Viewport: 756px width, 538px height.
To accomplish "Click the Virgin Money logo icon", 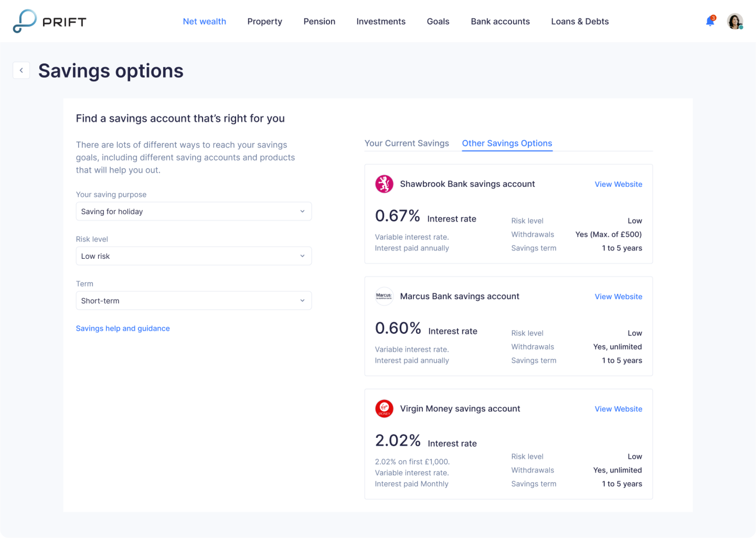I will coord(384,408).
